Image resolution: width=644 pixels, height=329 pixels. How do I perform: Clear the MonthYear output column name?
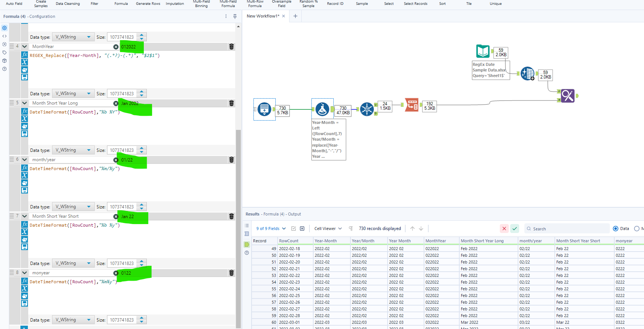click(x=116, y=47)
